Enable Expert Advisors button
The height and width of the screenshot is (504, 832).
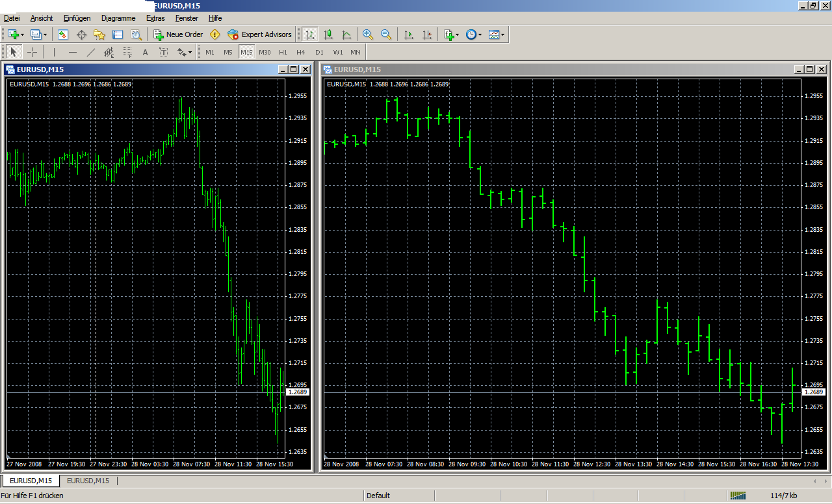pos(260,34)
